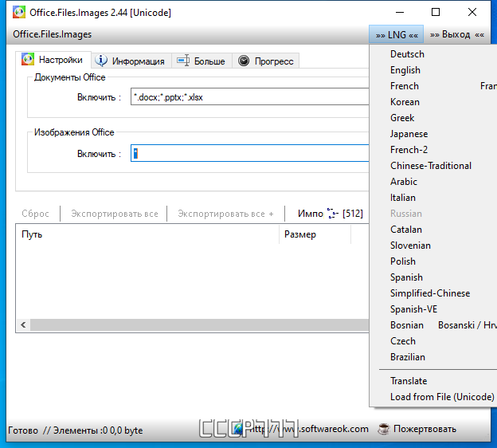Click the Сброс reset button

coord(36,214)
